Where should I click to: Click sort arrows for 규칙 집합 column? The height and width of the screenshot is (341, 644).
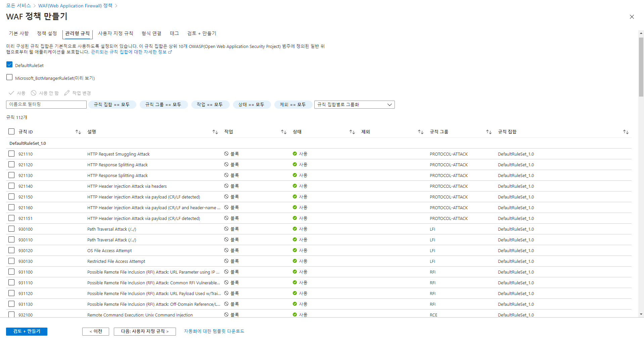pyautogui.click(x=626, y=132)
